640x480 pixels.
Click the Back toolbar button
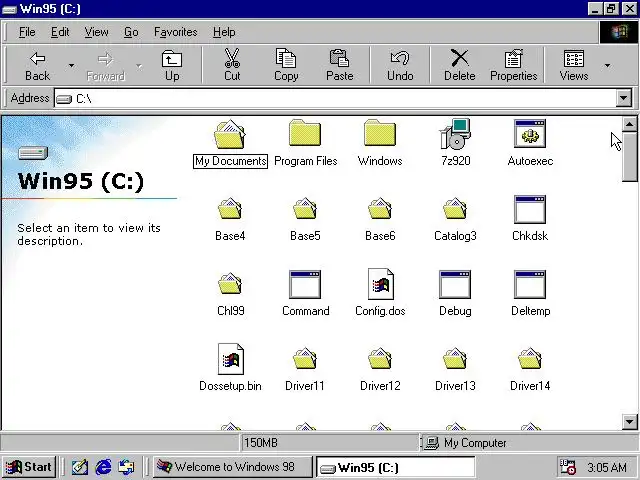click(x=38, y=66)
